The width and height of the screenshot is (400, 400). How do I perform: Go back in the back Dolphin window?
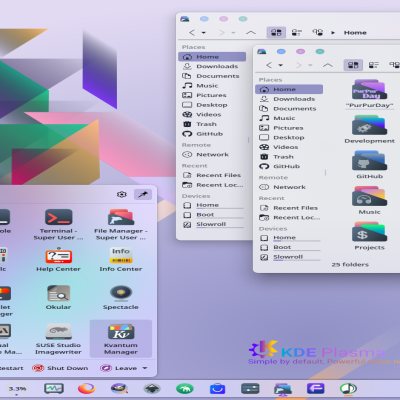coord(192,32)
